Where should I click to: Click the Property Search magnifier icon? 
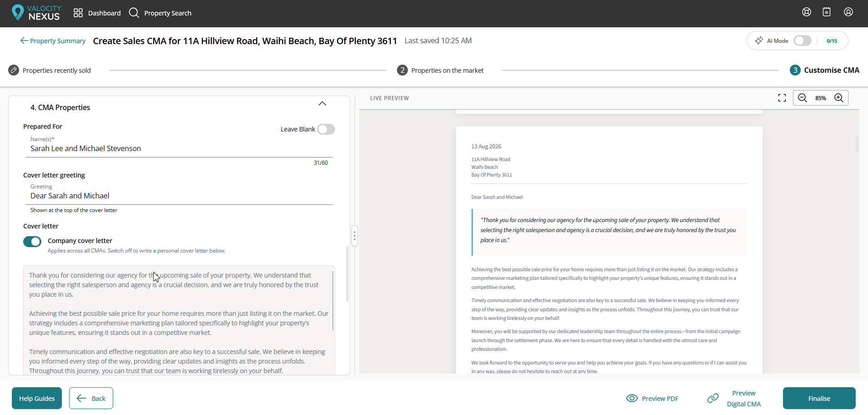(x=134, y=13)
